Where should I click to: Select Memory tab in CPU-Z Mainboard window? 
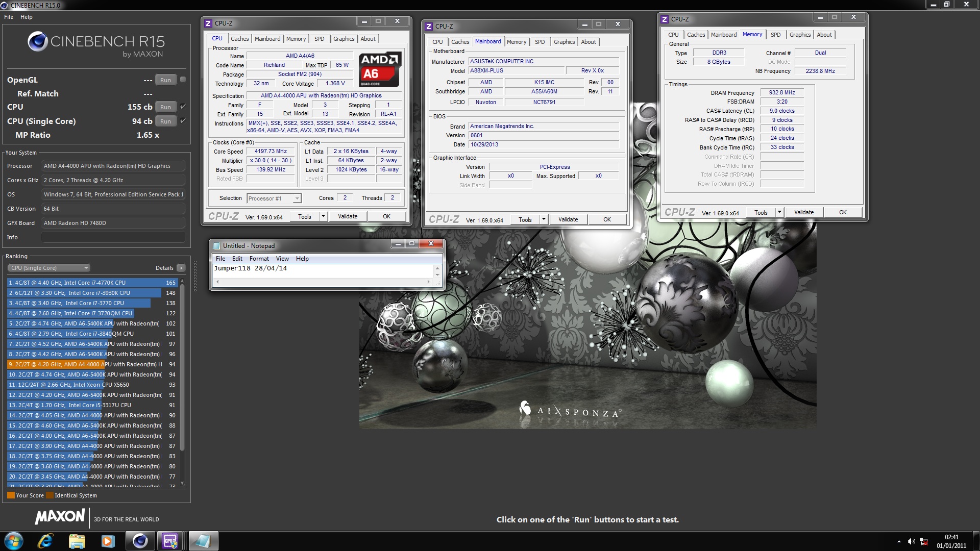click(517, 42)
